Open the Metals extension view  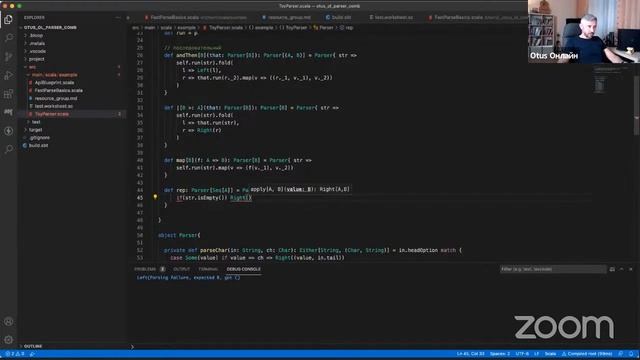tap(8, 112)
